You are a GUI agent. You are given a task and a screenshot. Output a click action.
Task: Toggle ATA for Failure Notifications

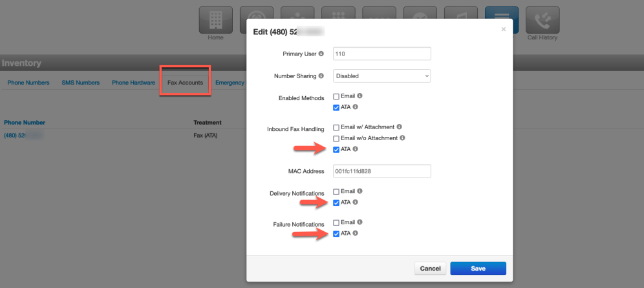(336, 234)
